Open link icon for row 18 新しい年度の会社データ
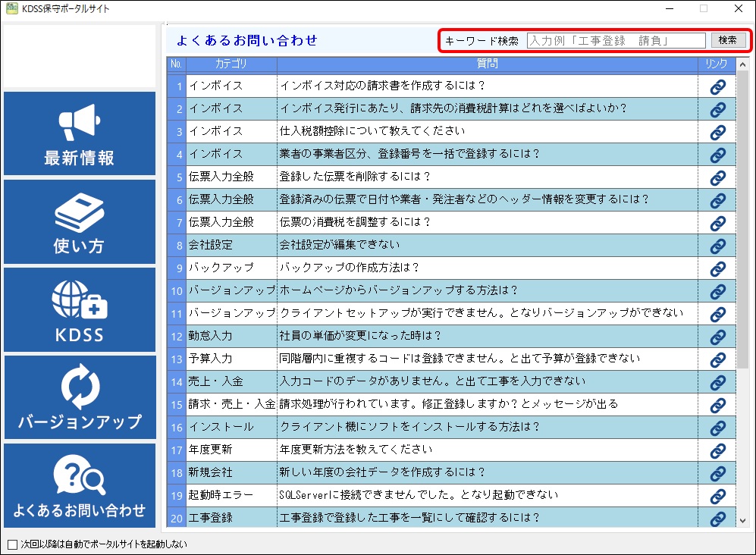The height and width of the screenshot is (555, 756). coord(717,474)
